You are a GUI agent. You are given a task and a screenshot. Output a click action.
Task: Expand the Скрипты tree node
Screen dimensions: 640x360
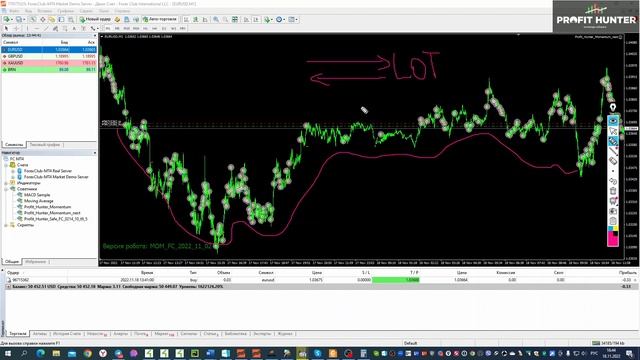6,225
